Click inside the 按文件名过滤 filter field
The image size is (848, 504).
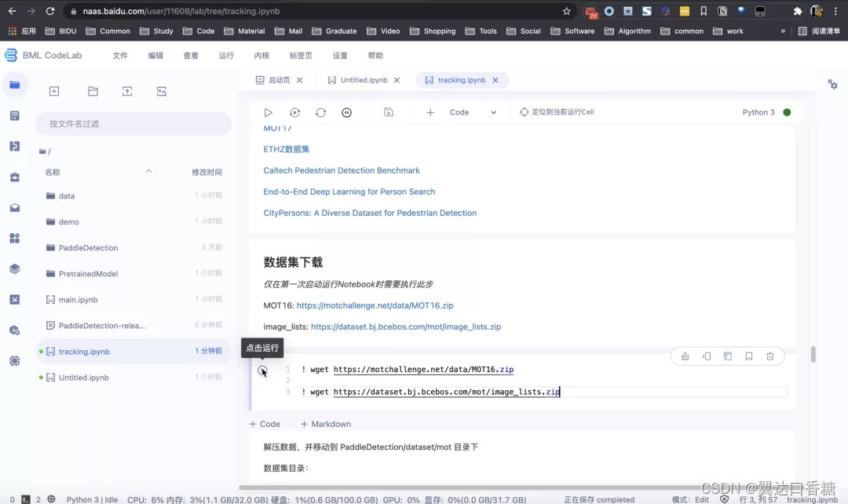pos(132,123)
